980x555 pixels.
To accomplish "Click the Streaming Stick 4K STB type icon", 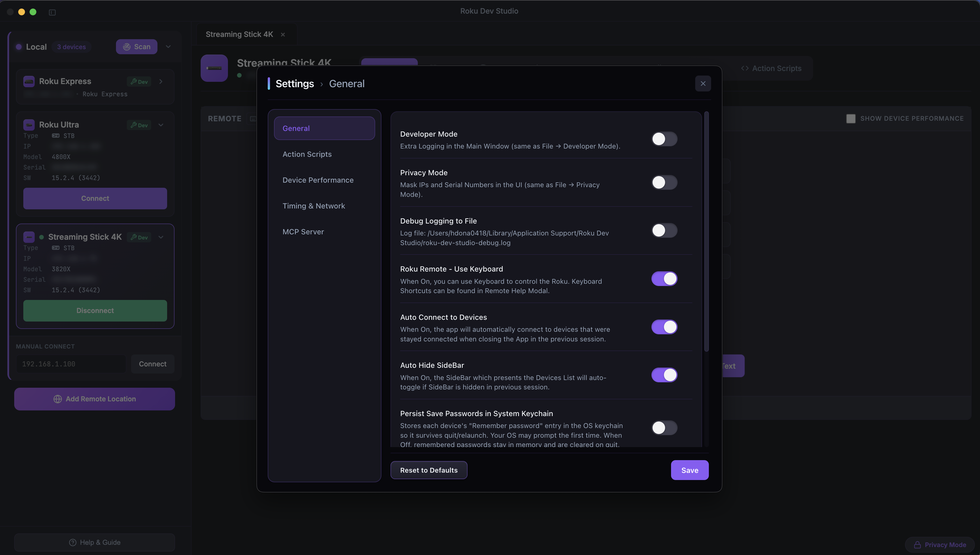I will [56, 248].
